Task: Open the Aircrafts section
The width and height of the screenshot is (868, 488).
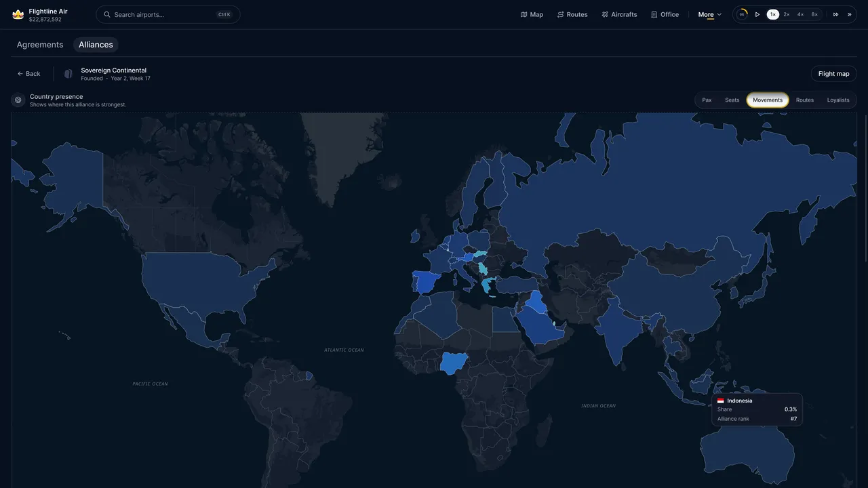Action: pyautogui.click(x=619, y=14)
